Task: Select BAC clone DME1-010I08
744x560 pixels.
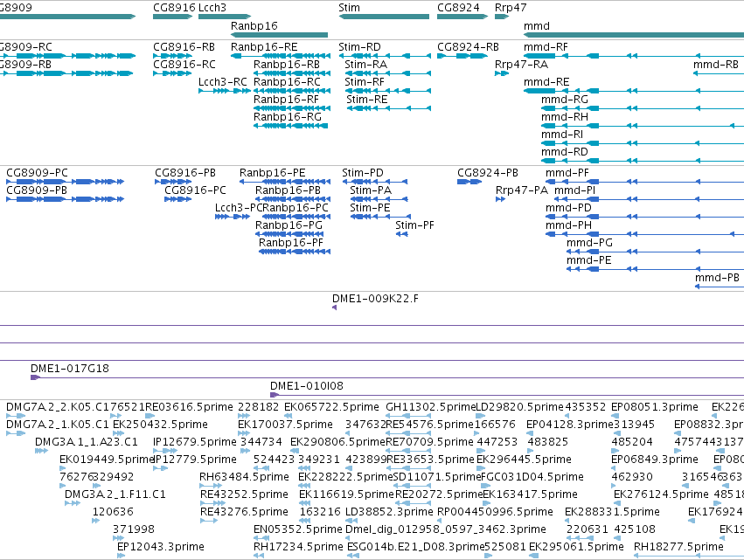Action: (507, 395)
